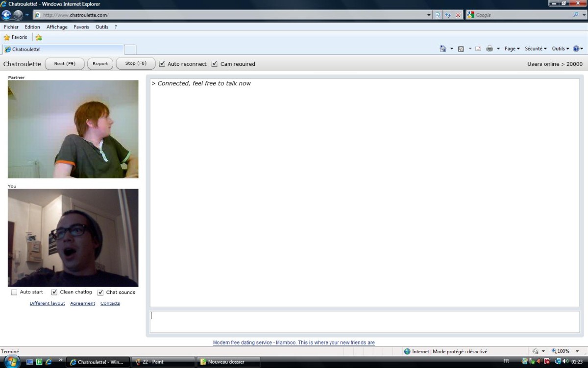
Task: Expand the quick launch overflow chevron
Action: (61, 361)
